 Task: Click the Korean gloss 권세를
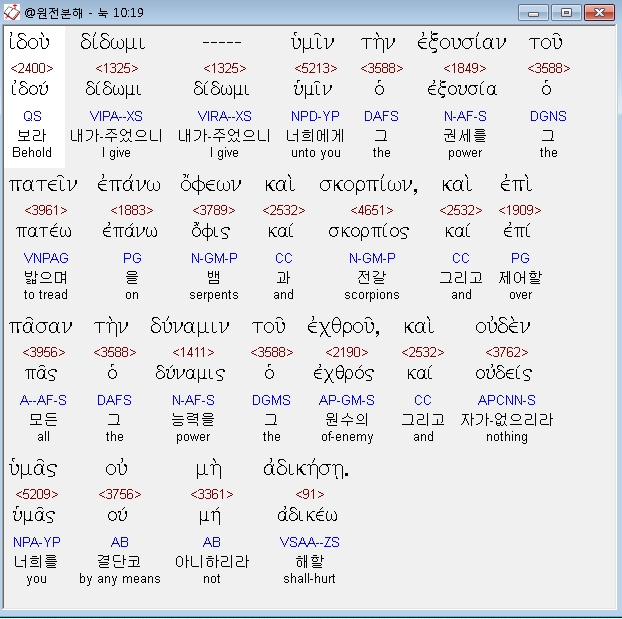pyautogui.click(x=465, y=136)
